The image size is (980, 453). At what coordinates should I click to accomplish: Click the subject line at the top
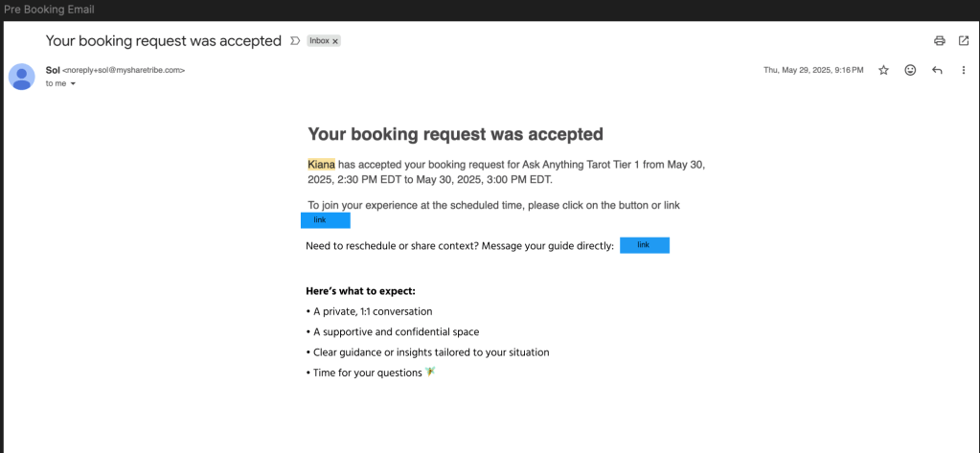click(164, 41)
